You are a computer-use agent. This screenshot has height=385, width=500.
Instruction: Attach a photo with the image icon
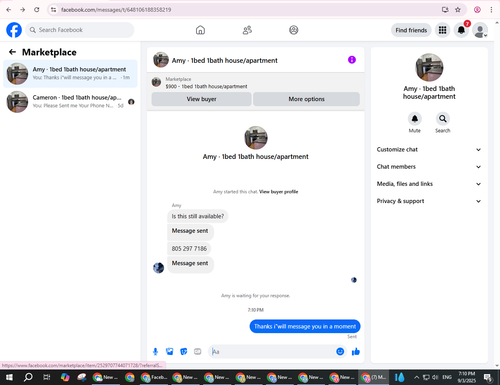[x=170, y=351]
